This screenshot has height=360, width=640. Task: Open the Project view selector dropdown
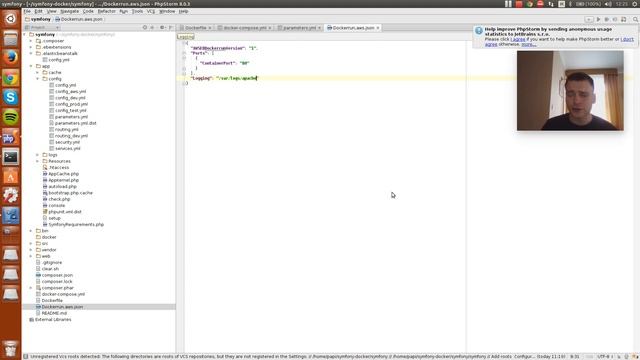[x=42, y=28]
